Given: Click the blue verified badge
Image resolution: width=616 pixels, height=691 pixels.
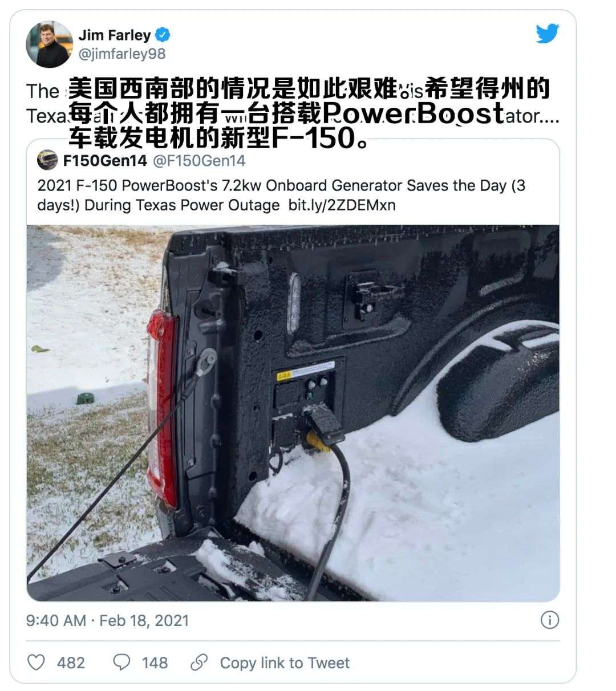Looking at the screenshot, I should point(163,35).
